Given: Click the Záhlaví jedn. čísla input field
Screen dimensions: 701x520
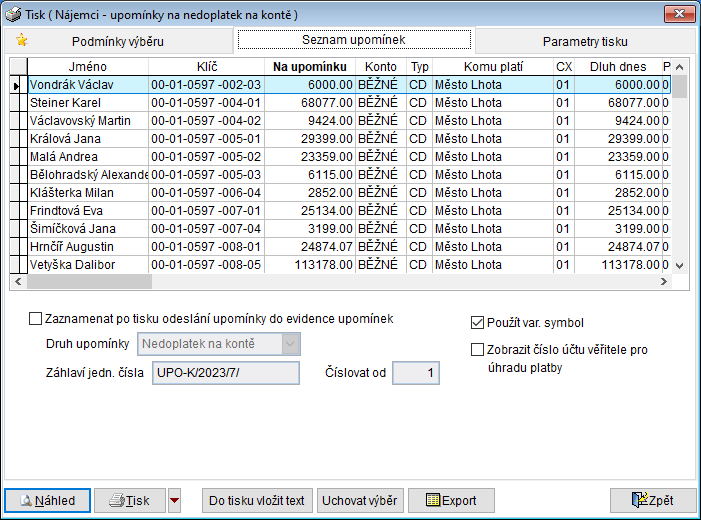Looking at the screenshot, I should tap(224, 373).
